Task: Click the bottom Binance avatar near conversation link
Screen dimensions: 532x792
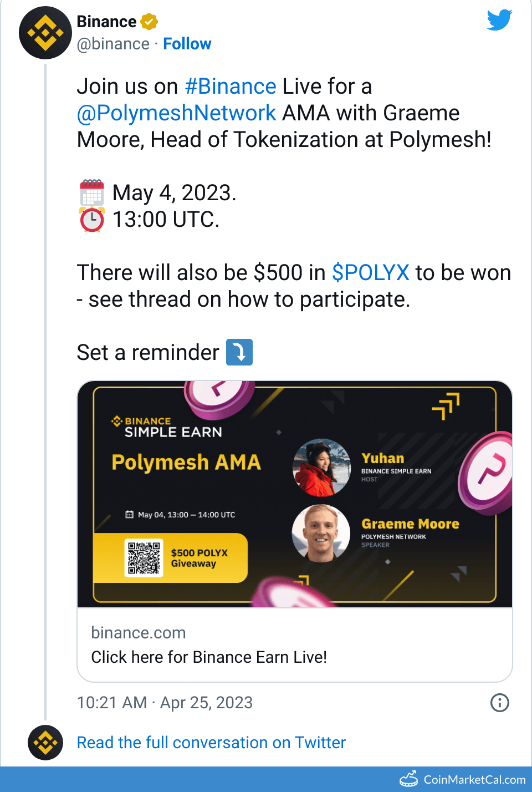Action: [45, 743]
